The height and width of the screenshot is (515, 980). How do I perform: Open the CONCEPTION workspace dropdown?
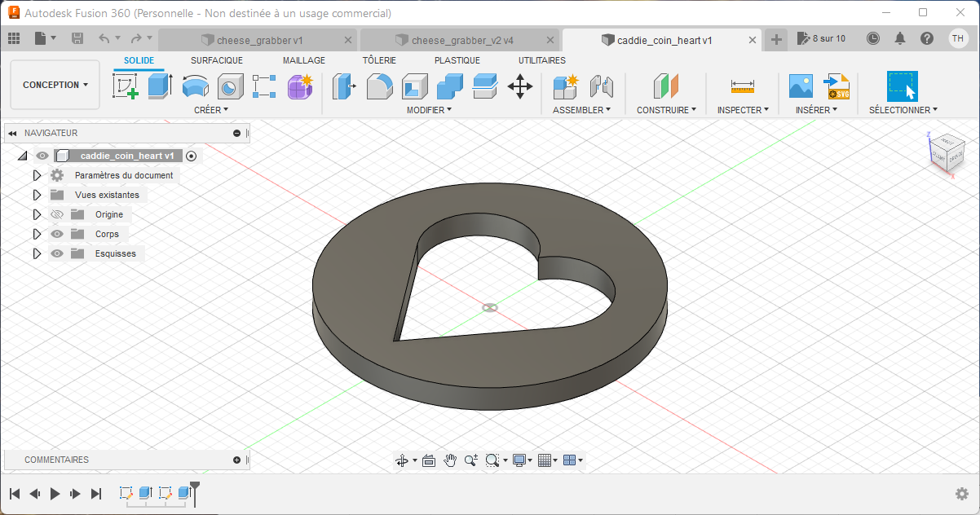(55, 85)
